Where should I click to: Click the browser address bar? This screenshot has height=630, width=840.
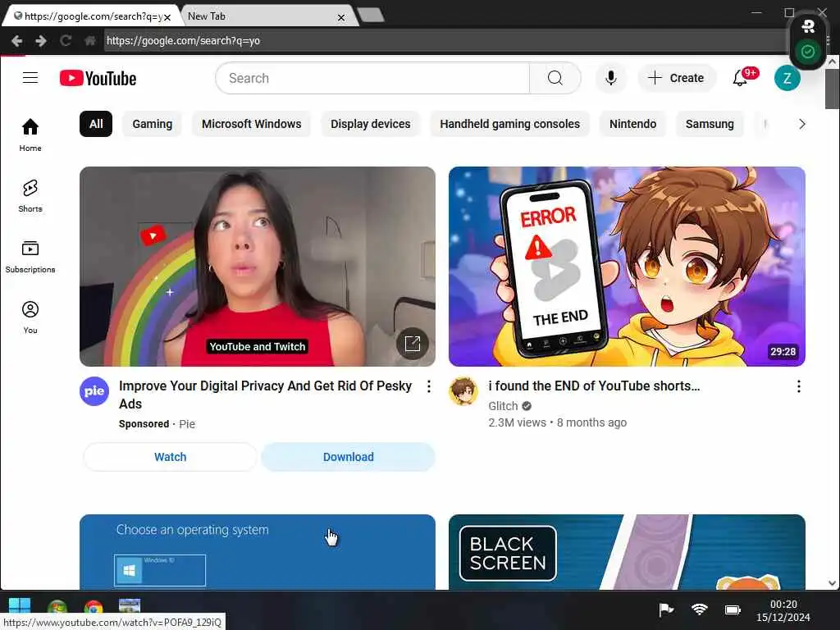point(445,41)
